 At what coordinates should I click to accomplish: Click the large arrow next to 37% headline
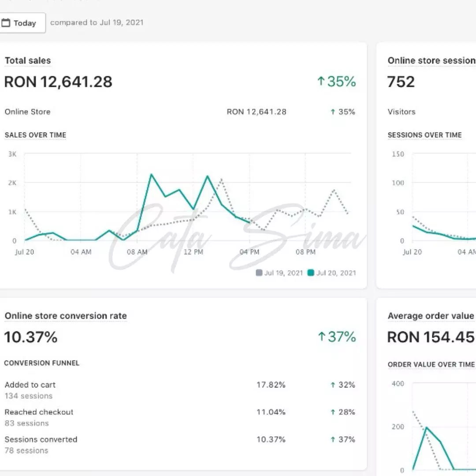pos(322,337)
